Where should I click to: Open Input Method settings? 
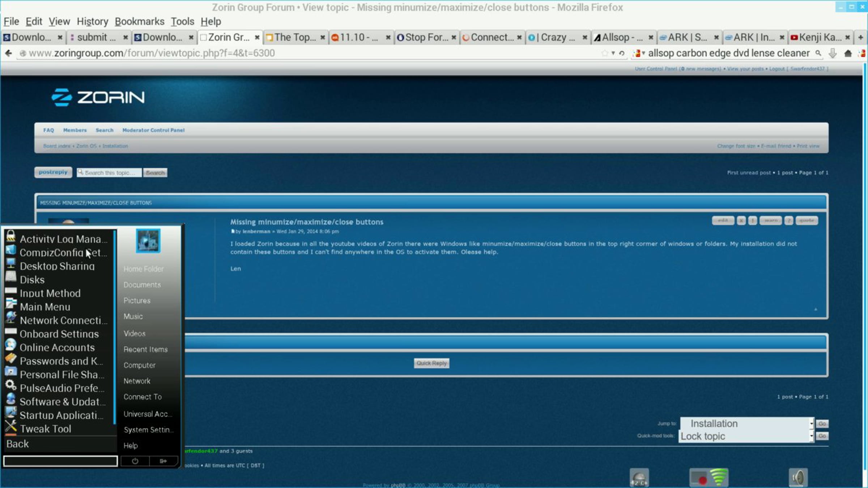pos(60,293)
